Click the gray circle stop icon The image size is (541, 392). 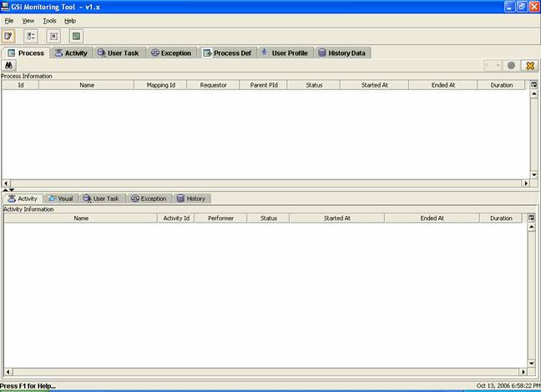pyautogui.click(x=511, y=65)
